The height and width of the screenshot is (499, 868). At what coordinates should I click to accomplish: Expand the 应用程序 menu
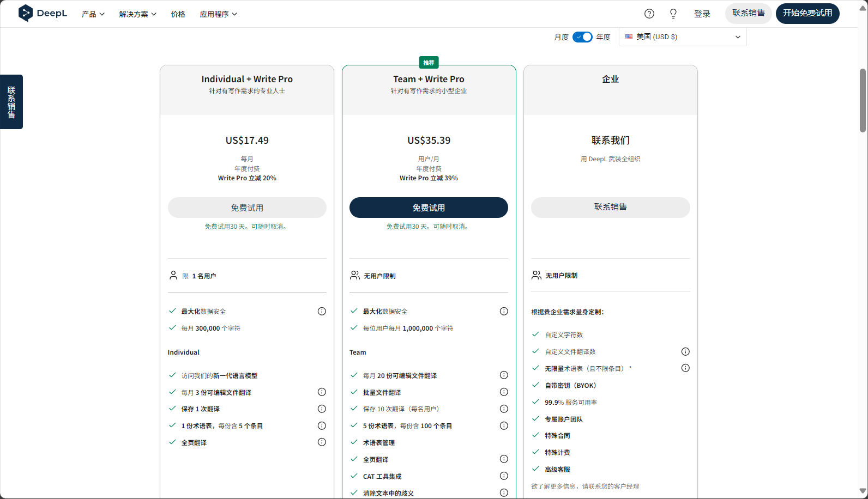[219, 14]
